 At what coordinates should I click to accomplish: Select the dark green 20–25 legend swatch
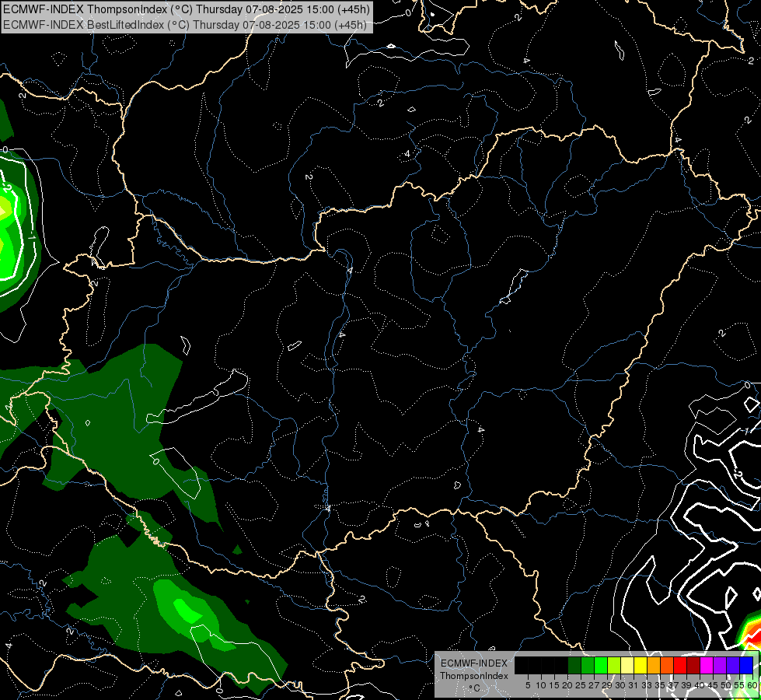(574, 665)
